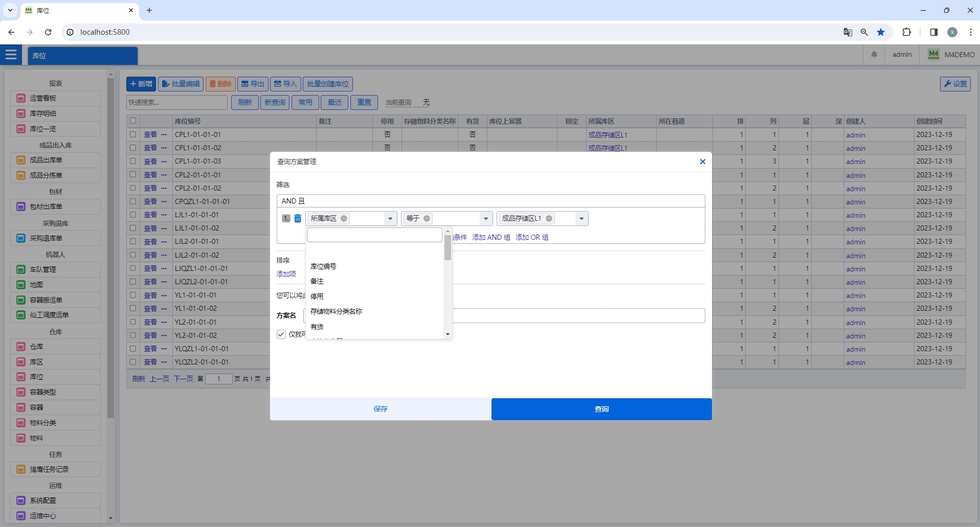The width and height of the screenshot is (980, 527).
Task: Open the hamburger main menu
Action: (11, 55)
